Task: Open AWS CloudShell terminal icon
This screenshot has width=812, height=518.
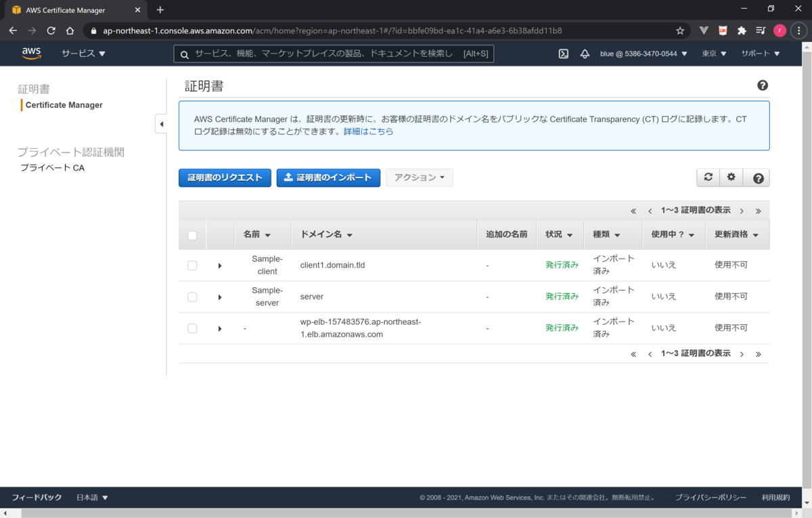Action: [x=563, y=53]
